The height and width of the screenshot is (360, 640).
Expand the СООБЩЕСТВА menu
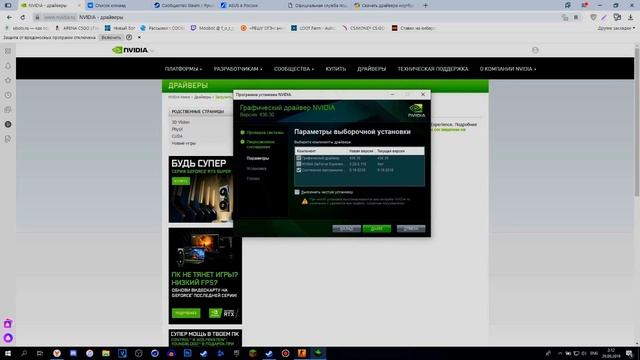[x=294, y=69]
